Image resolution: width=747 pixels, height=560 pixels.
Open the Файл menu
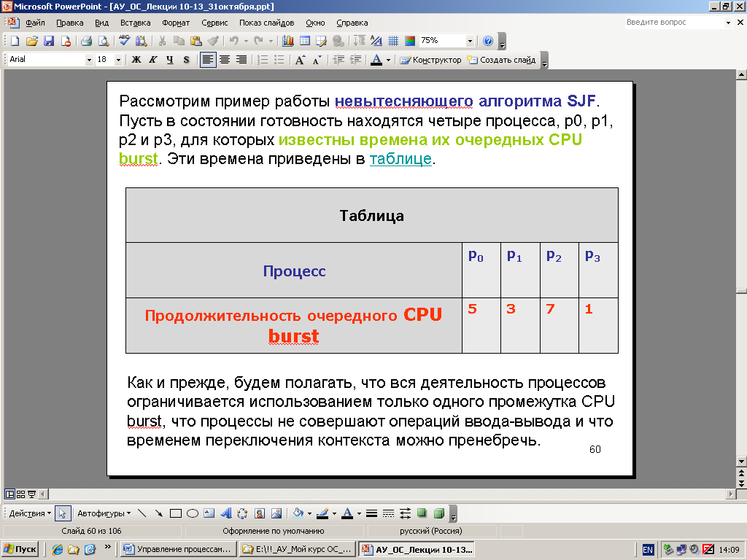click(35, 23)
